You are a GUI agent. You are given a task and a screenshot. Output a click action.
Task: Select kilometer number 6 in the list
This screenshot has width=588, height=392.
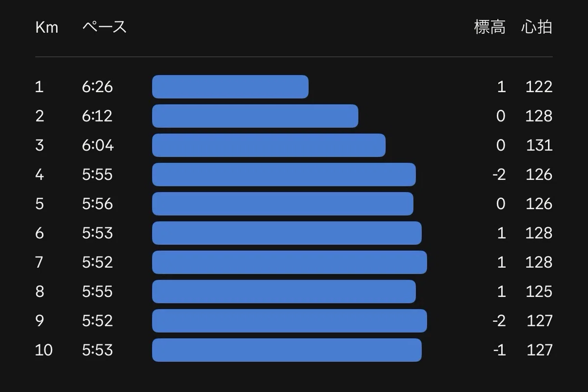pos(40,233)
